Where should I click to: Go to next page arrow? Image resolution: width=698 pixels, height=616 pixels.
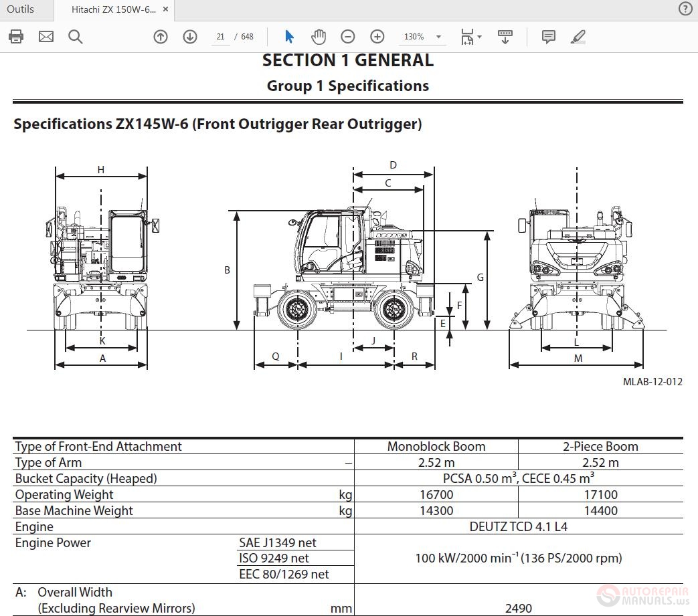coord(190,37)
